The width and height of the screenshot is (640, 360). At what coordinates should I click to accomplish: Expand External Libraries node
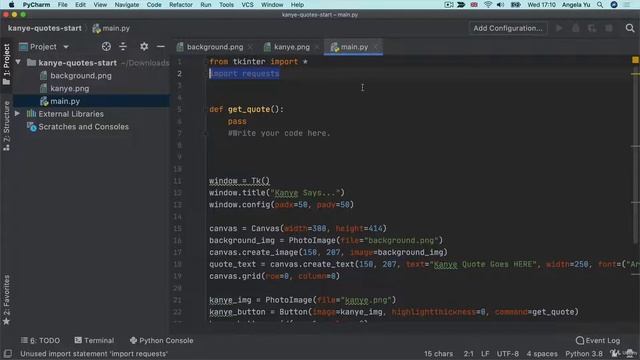pos(18,113)
